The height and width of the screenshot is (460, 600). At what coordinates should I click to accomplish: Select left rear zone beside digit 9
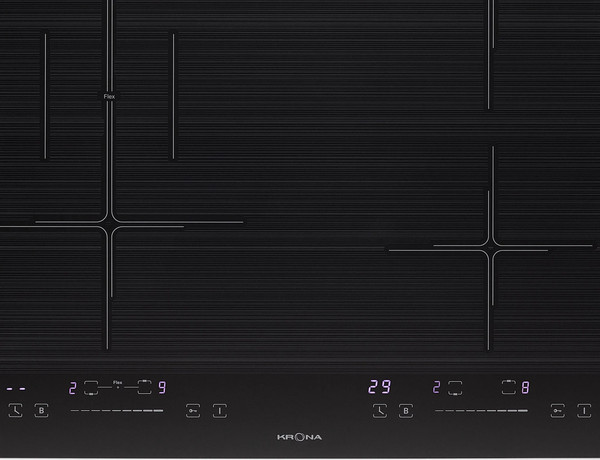coord(144,387)
